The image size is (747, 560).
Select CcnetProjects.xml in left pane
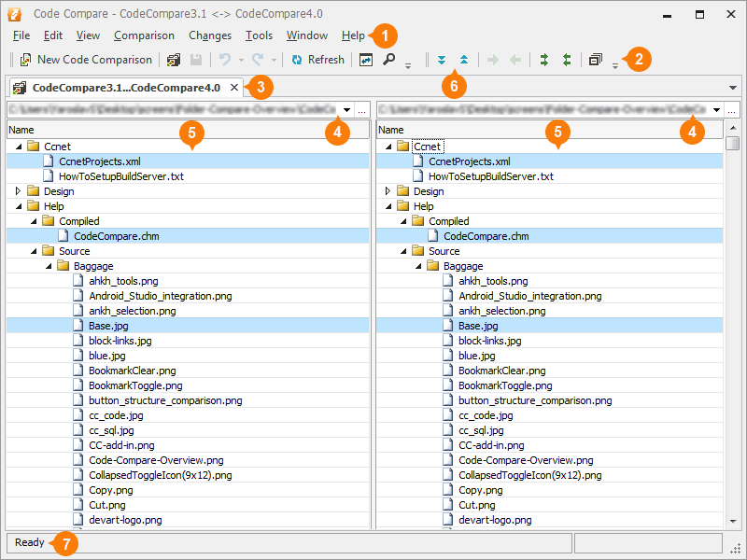point(188,161)
